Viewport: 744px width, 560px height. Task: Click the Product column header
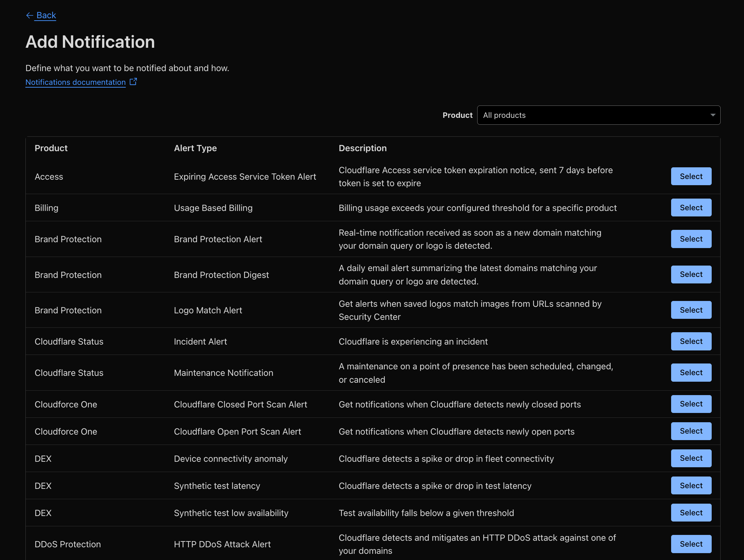51,148
